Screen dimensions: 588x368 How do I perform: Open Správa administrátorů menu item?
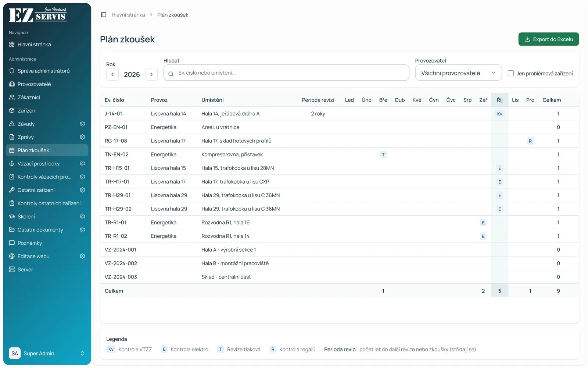coord(47,71)
